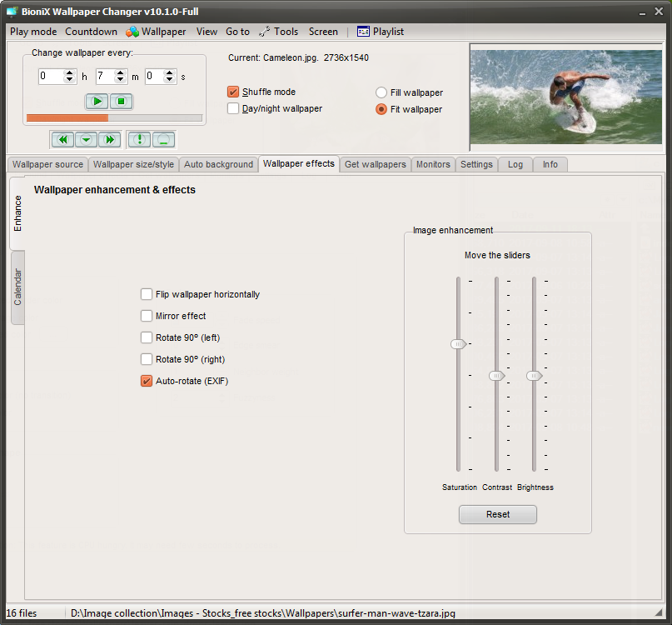Open the Auto background tab
Screen dimensions: 672x625
218,165
